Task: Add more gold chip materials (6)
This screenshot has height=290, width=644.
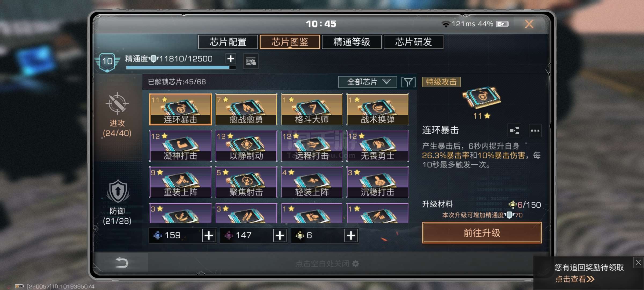Action: 351,235
